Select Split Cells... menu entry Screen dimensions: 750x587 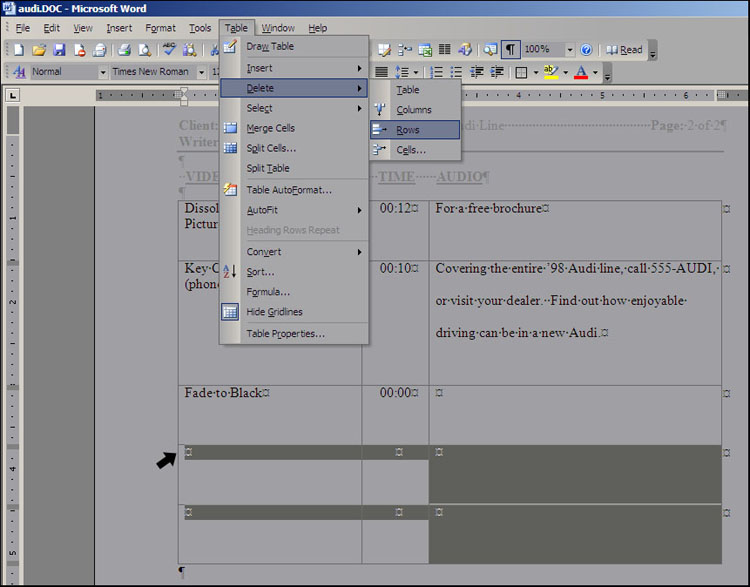[294, 148]
